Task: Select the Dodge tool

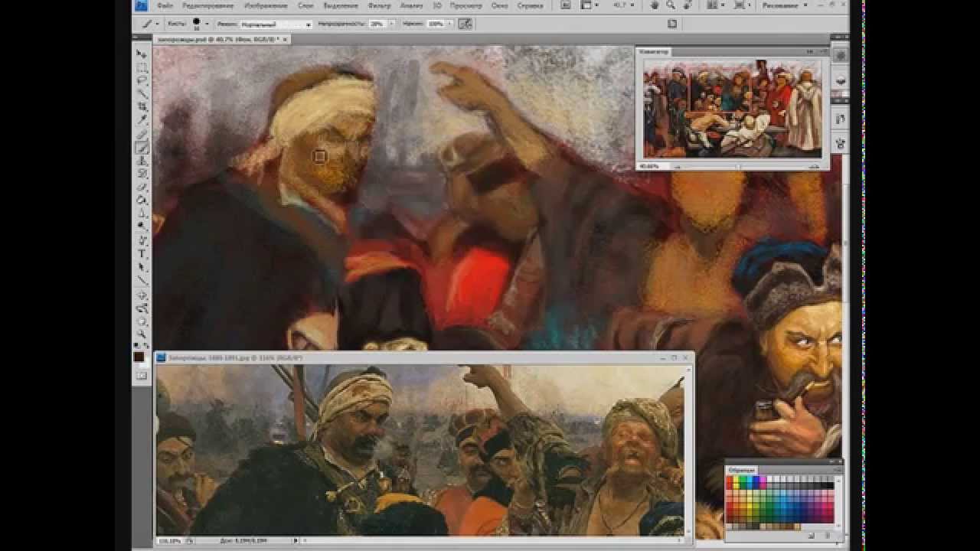Action: click(142, 227)
